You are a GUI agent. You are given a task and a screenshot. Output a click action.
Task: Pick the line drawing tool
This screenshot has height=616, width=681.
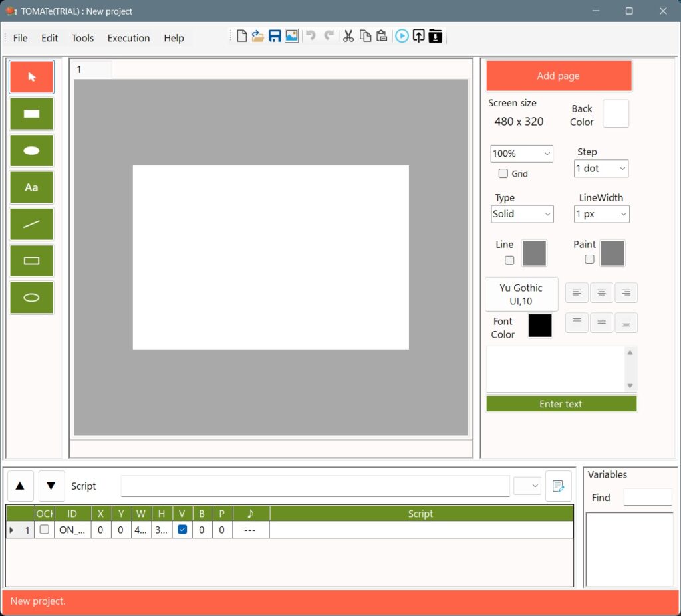click(31, 224)
